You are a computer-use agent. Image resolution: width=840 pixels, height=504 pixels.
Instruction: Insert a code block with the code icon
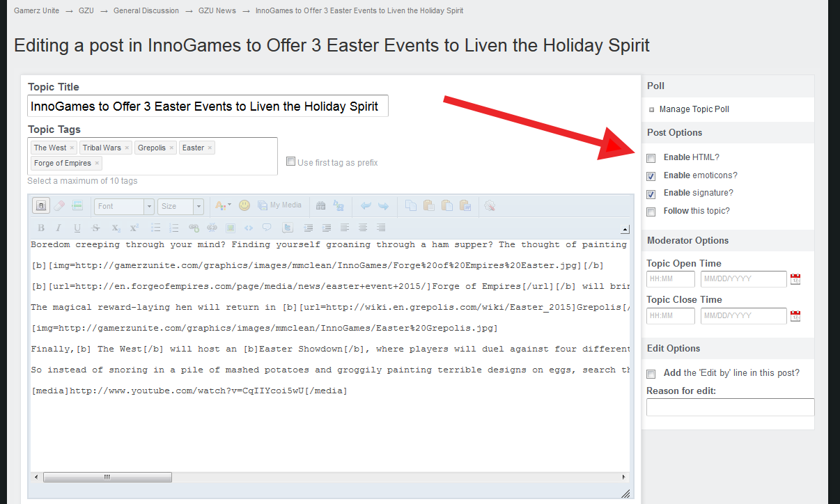tap(249, 228)
